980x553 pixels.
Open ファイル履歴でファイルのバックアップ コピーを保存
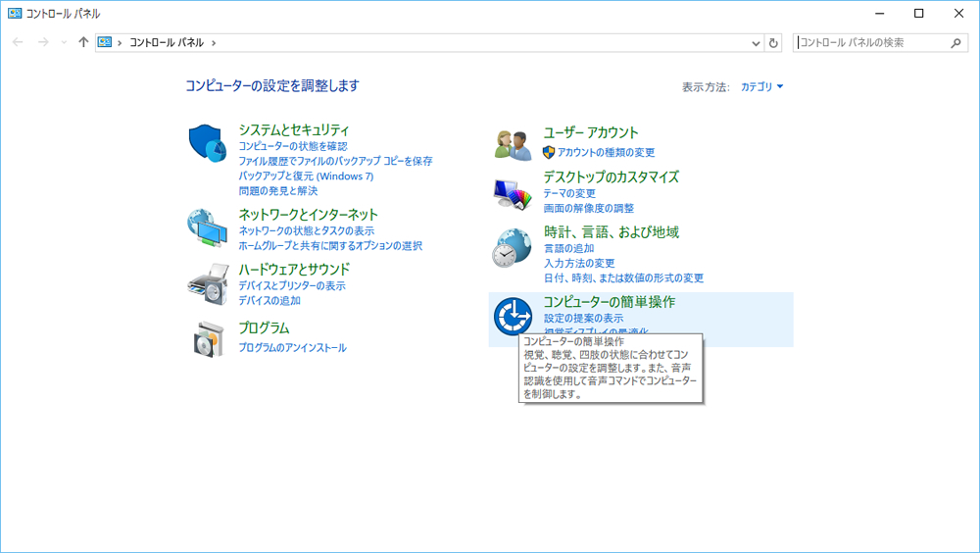[x=335, y=162]
